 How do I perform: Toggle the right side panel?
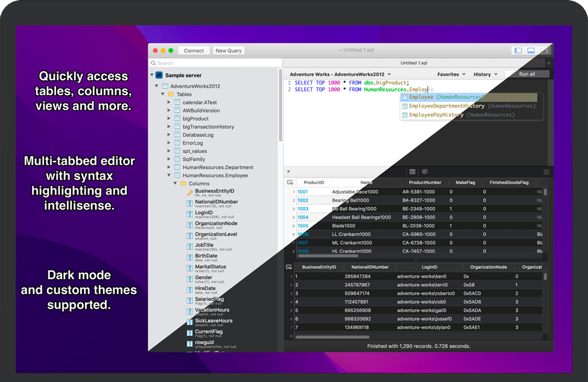544,50
